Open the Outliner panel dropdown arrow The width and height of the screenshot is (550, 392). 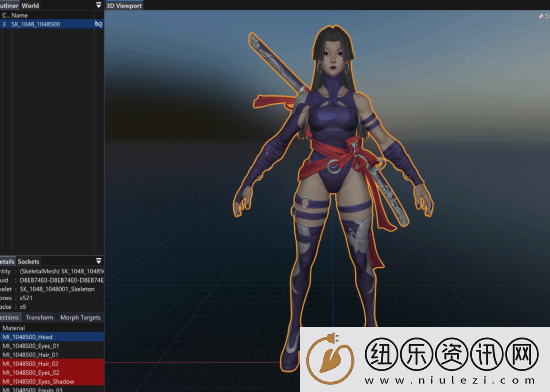coord(99,5)
